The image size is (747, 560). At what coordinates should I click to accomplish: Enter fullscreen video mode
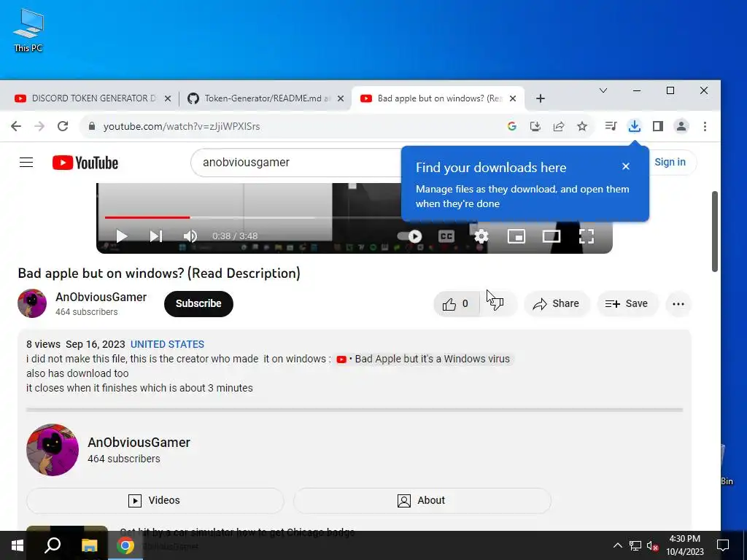pyautogui.click(x=587, y=236)
